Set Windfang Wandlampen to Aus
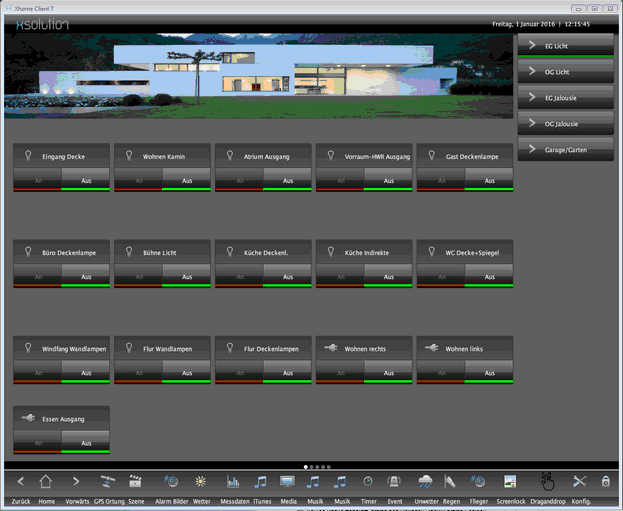Image resolution: width=623 pixels, height=511 pixels. pos(85,372)
